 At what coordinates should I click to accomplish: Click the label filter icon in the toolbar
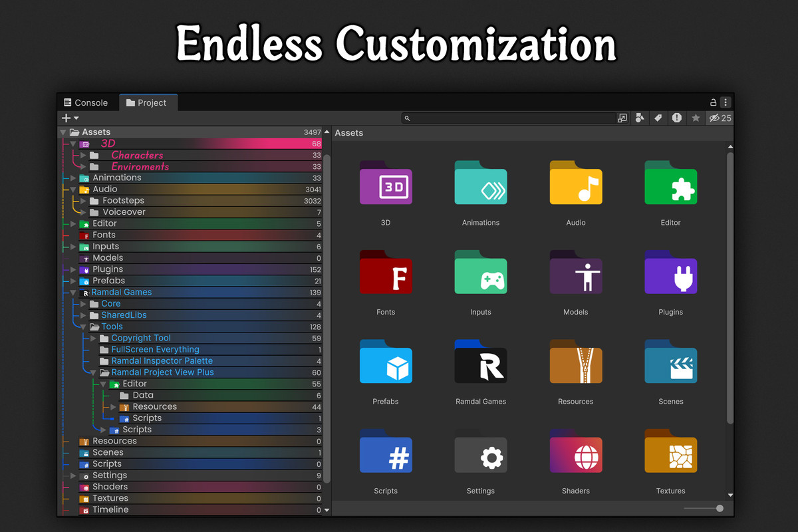(658, 118)
